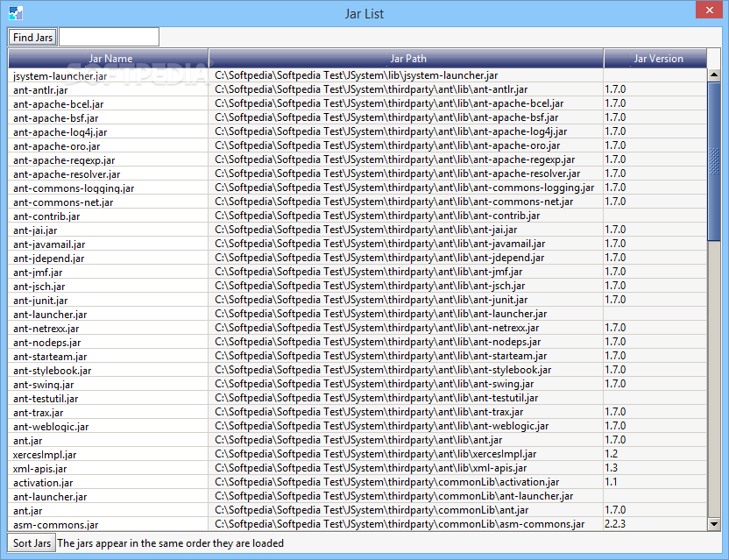Click the Jar List application icon in title bar
The width and height of the screenshot is (729, 560).
click(16, 13)
